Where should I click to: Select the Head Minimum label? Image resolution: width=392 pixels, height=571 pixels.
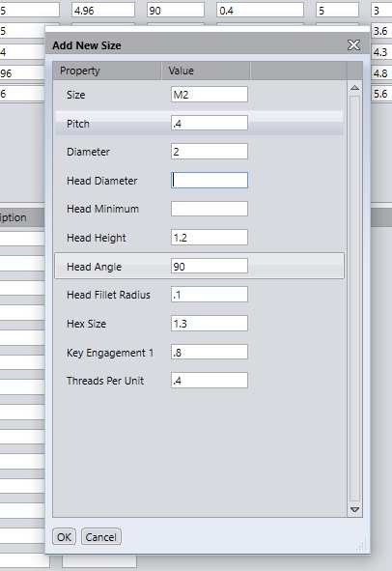pos(102,209)
